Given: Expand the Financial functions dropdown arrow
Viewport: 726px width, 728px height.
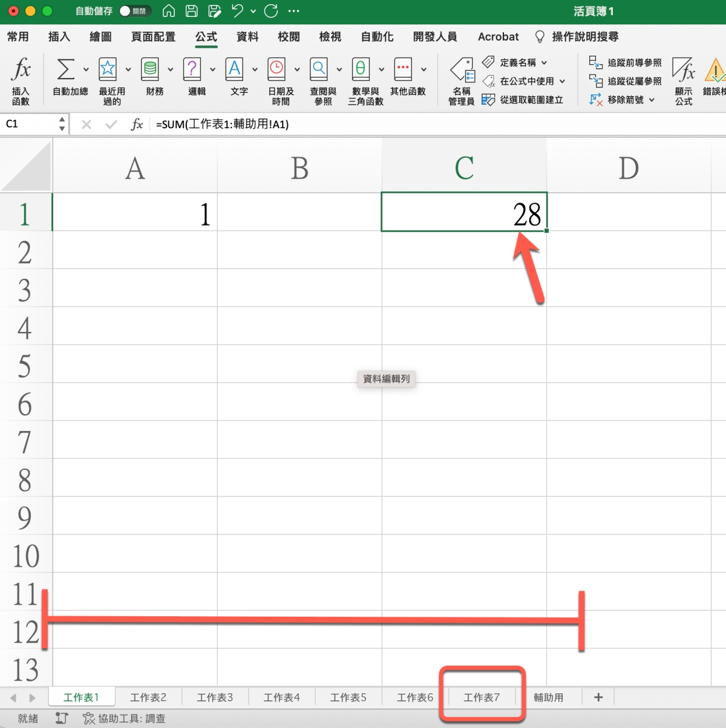Looking at the screenshot, I should pyautogui.click(x=170, y=70).
